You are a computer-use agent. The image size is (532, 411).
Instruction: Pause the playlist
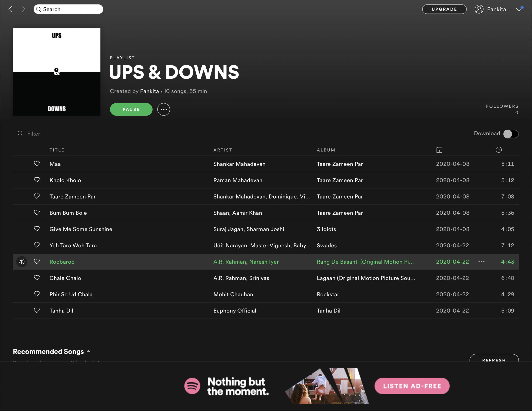131,109
